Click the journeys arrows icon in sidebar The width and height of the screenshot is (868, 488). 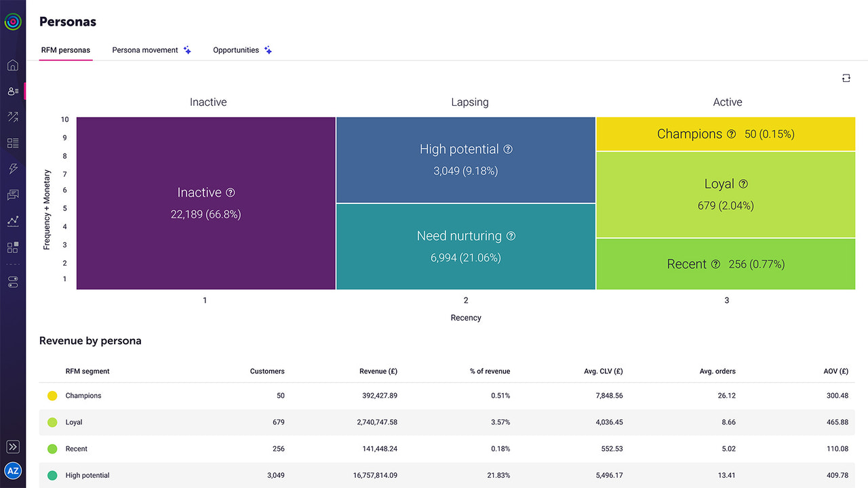(13, 116)
